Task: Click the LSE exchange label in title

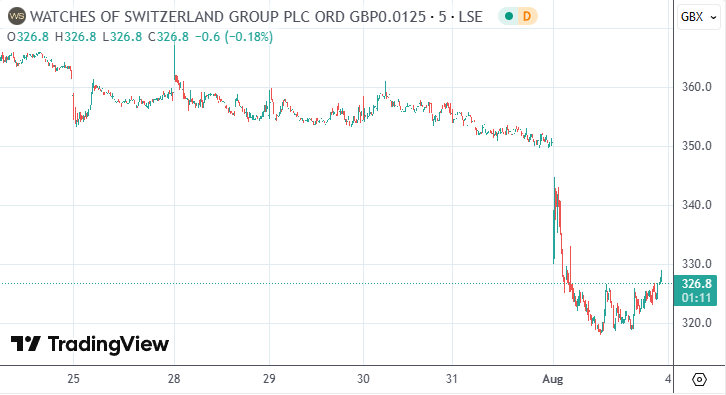Action: 470,17
